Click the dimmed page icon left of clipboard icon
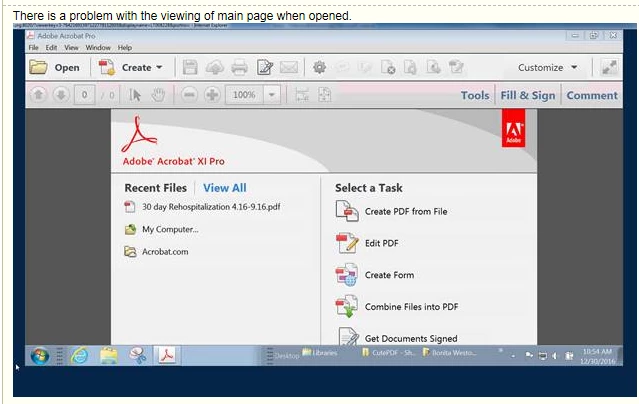 433,67
